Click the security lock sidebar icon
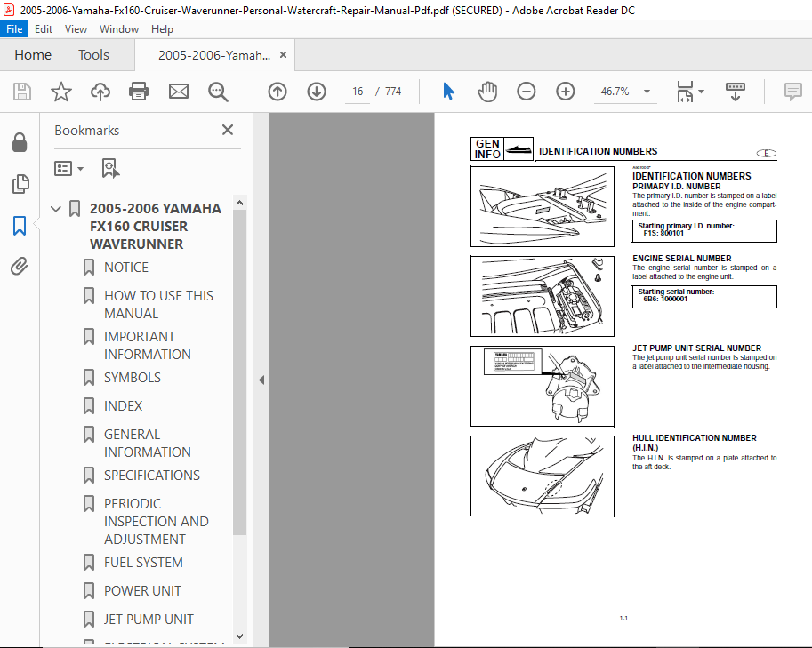This screenshot has width=812, height=648. pyautogui.click(x=20, y=142)
